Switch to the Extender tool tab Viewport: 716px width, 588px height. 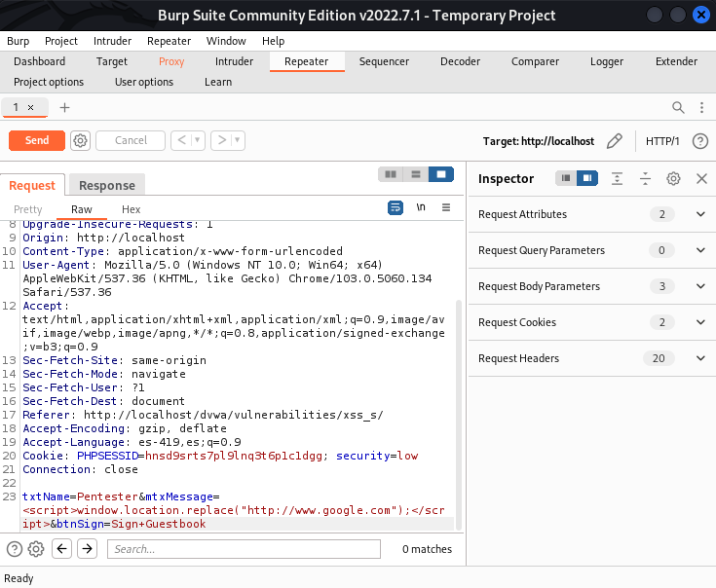(x=676, y=61)
